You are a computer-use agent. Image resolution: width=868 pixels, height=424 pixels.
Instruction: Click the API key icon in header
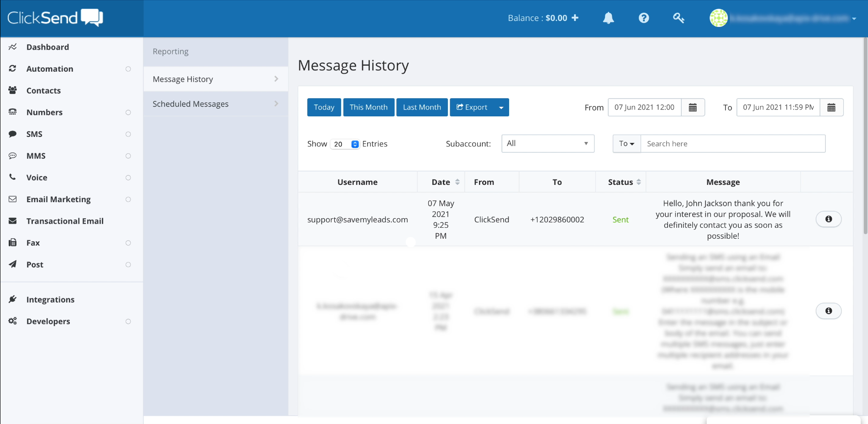pyautogui.click(x=679, y=18)
